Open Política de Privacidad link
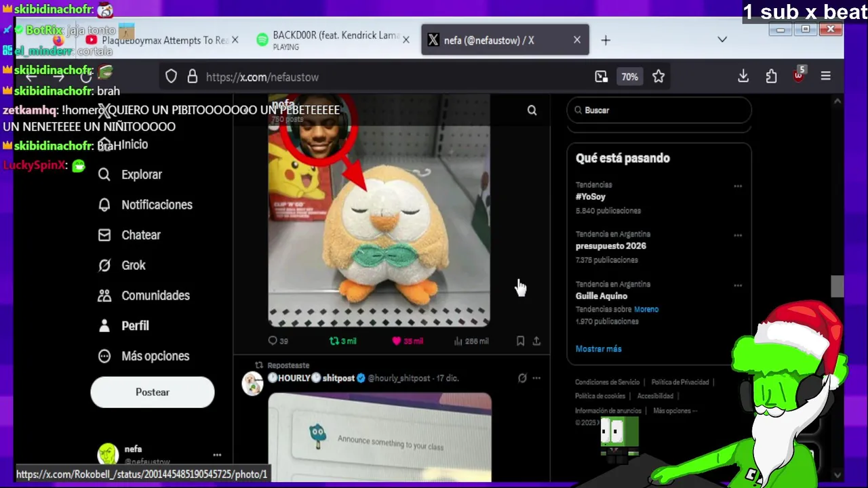 coord(680,382)
